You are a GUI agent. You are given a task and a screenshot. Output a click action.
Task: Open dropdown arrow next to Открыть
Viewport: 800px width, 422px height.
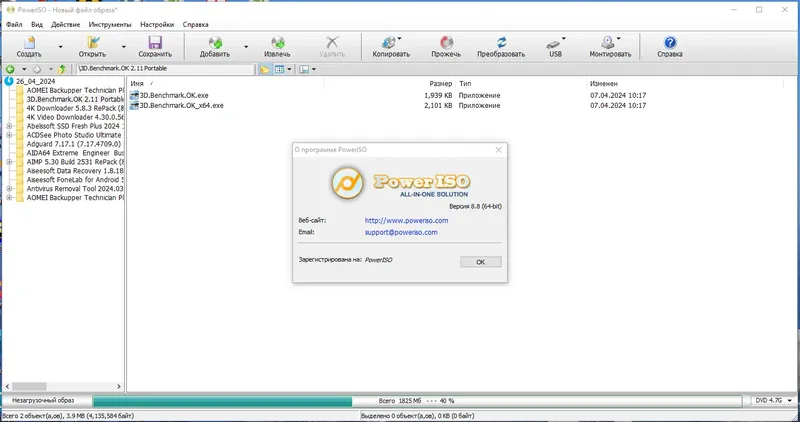click(x=123, y=47)
